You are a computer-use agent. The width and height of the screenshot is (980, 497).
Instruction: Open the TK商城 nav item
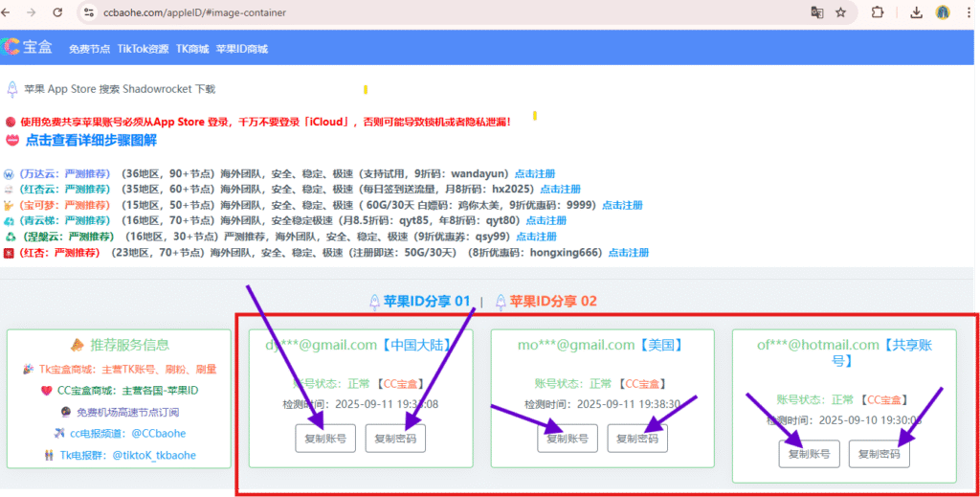[x=192, y=48]
